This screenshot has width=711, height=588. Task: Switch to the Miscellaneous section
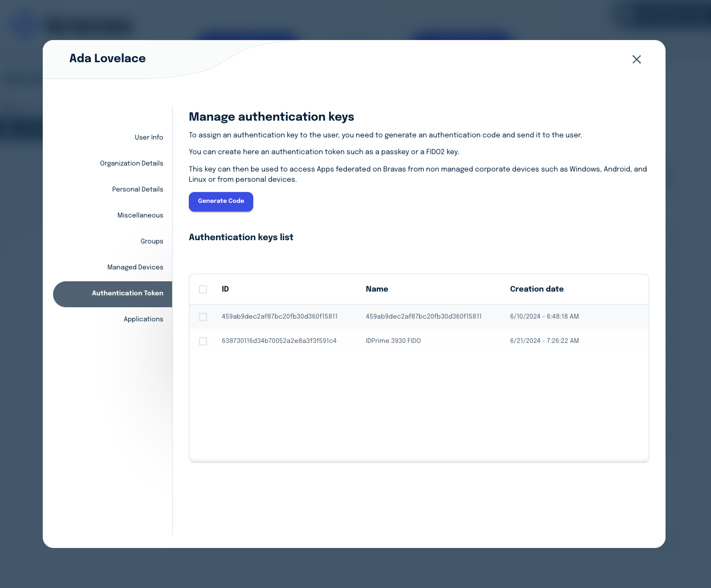[140, 215]
